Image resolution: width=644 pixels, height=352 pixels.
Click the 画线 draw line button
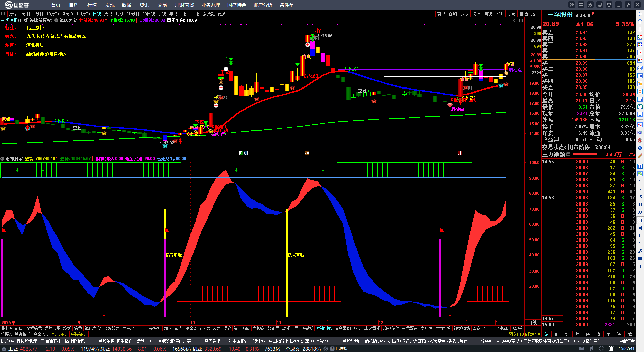pos(488,14)
